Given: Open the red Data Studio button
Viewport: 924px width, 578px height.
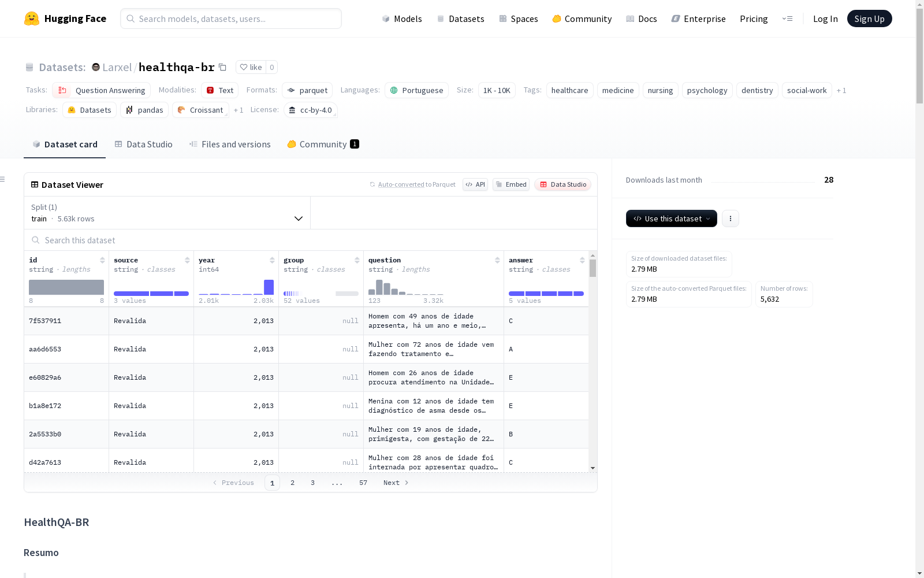Looking at the screenshot, I should pos(563,184).
